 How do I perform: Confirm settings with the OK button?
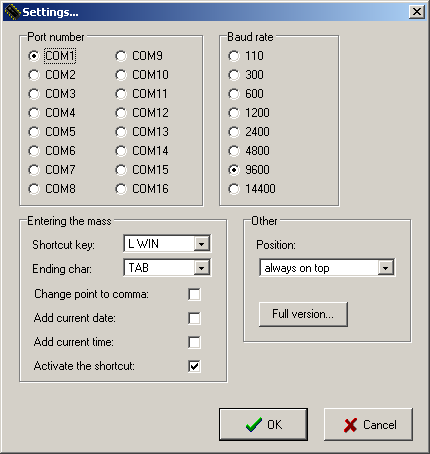point(263,425)
